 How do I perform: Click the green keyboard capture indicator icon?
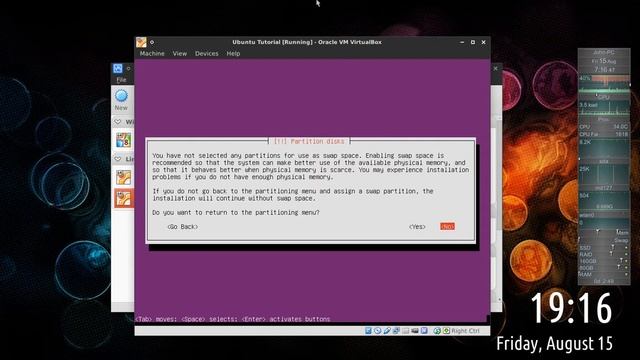(446, 331)
